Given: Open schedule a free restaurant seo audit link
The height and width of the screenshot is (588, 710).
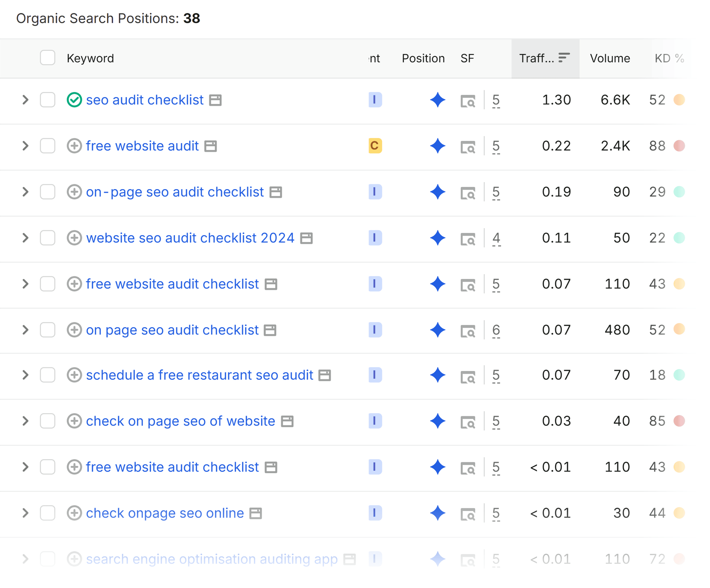Looking at the screenshot, I should point(199,375).
